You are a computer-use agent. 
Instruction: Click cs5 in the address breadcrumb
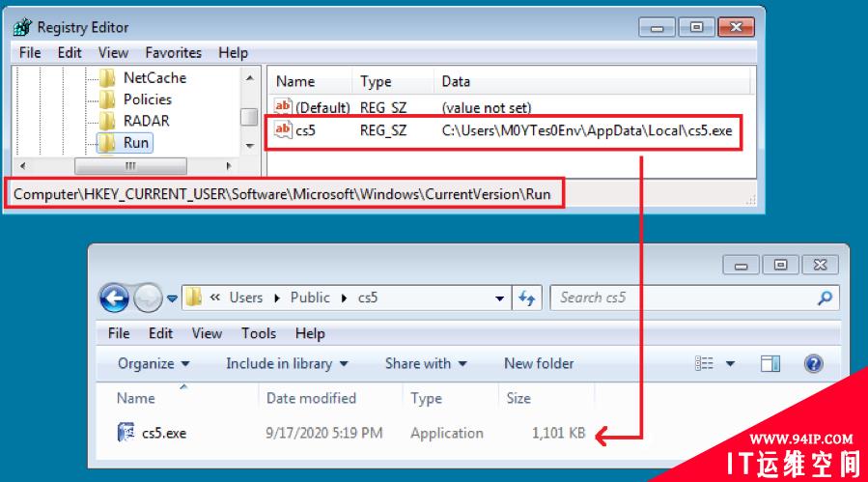tap(368, 298)
